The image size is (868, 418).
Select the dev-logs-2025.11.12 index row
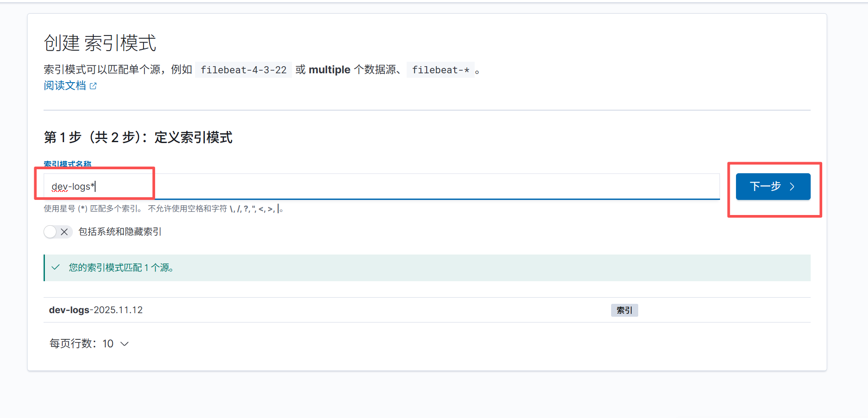(x=96, y=310)
